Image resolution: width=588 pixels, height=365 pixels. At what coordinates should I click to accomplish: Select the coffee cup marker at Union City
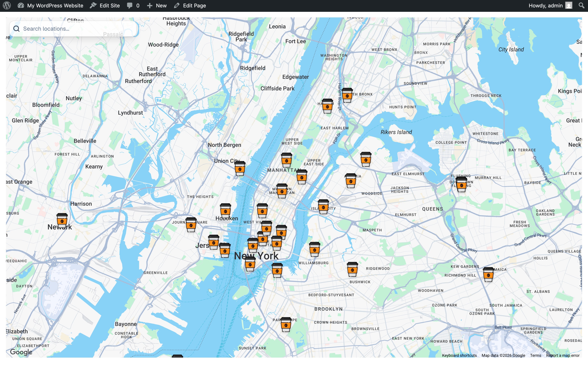pos(240,168)
